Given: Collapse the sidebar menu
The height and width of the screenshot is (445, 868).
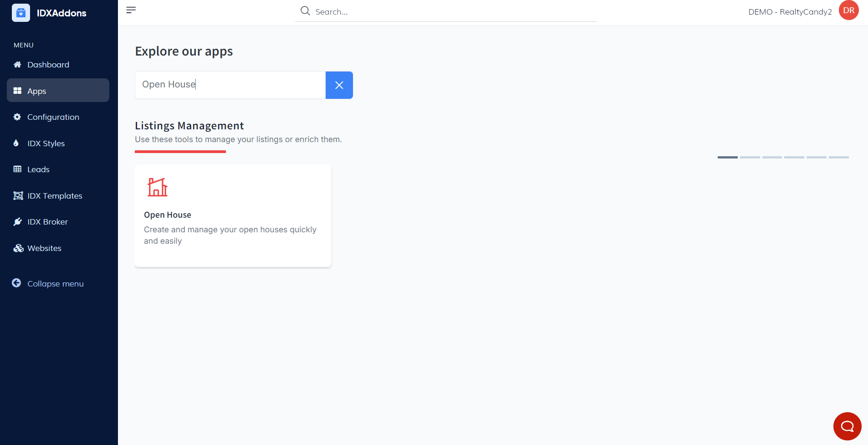Looking at the screenshot, I should 55,284.
